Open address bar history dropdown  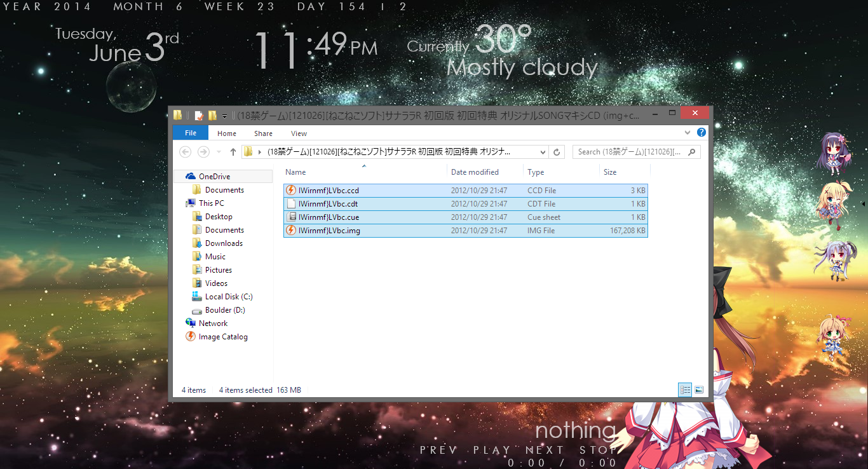click(542, 153)
